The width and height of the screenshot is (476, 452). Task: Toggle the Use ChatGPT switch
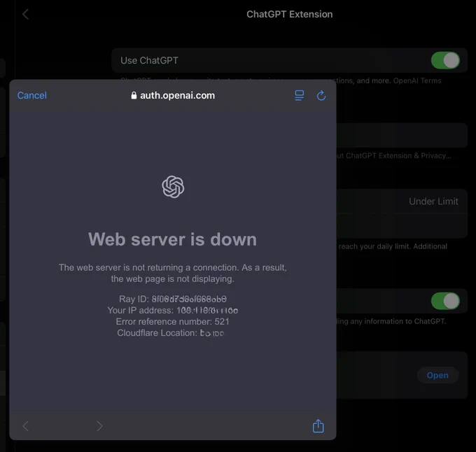(x=445, y=60)
